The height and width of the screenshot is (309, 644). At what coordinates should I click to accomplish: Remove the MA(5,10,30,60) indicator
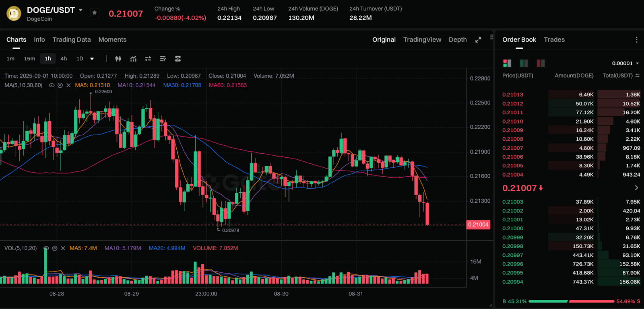[68, 85]
